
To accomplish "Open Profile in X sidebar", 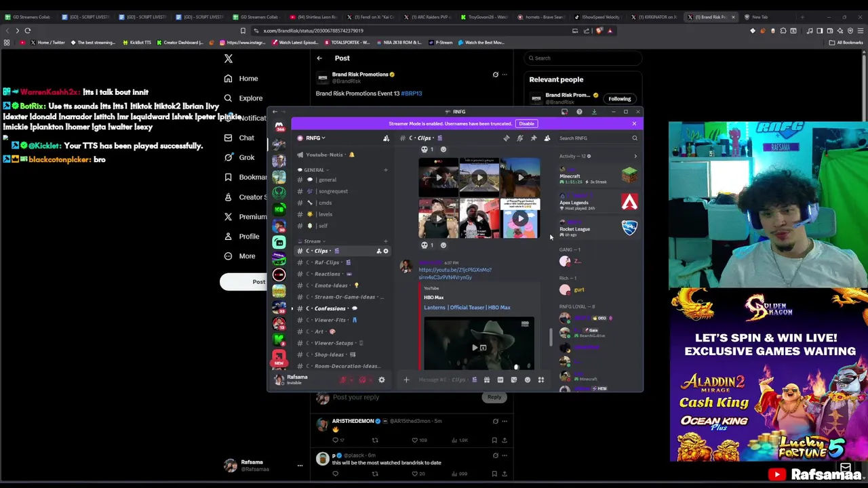I will pyautogui.click(x=242, y=237).
